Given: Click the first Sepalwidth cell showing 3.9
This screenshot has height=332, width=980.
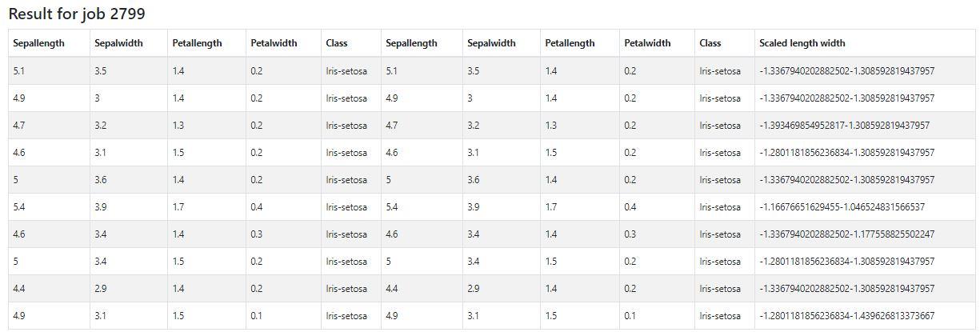Looking at the screenshot, I should click(101, 207).
